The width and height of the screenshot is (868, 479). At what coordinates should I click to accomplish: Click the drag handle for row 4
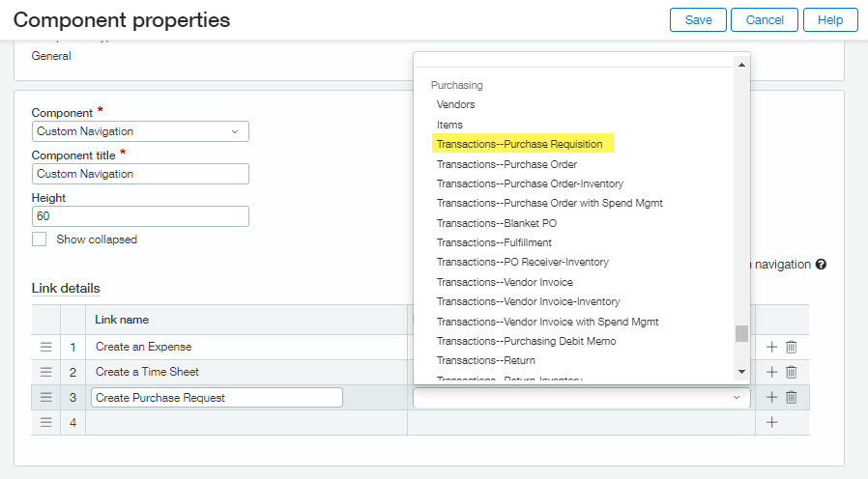click(45, 422)
